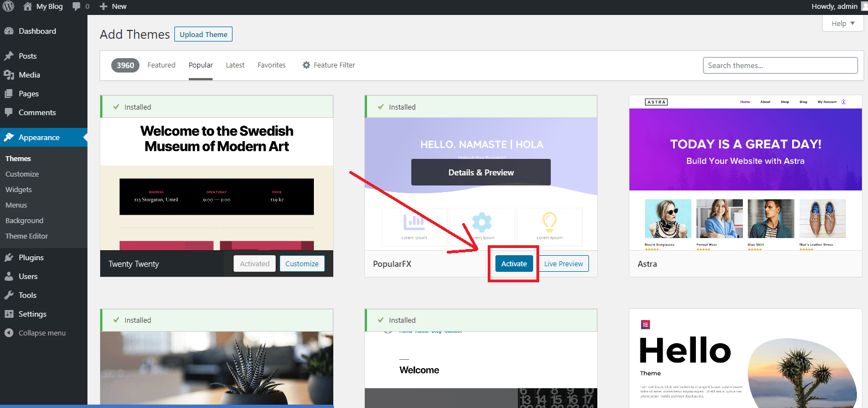Click the Pages icon in sidebar
868x408 pixels.
coord(9,94)
